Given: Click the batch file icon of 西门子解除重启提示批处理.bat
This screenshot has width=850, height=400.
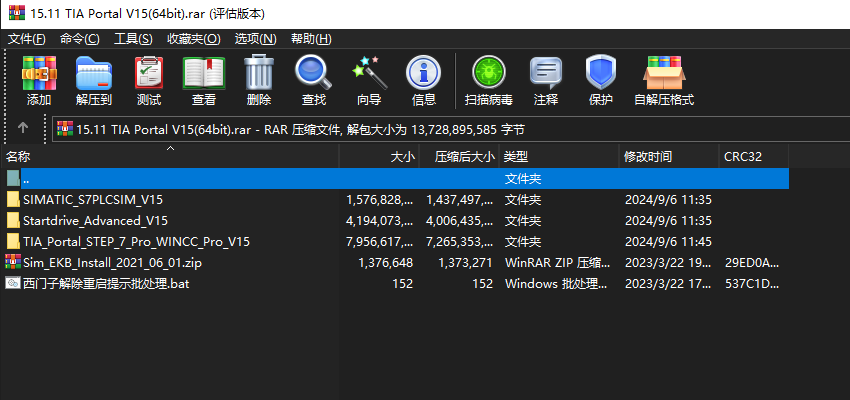Looking at the screenshot, I should pyautogui.click(x=13, y=283).
